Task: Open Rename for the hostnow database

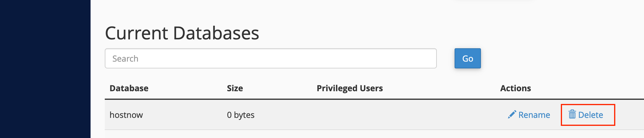Action: coord(529,115)
